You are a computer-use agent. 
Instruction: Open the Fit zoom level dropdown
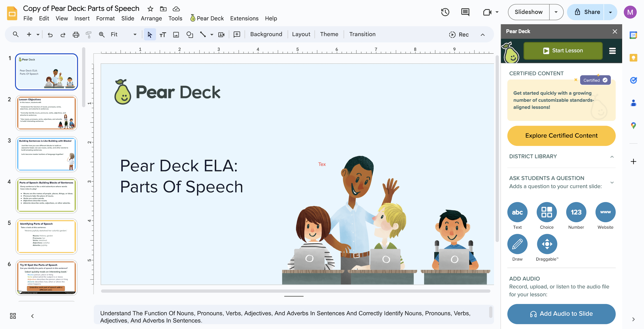pyautogui.click(x=134, y=34)
